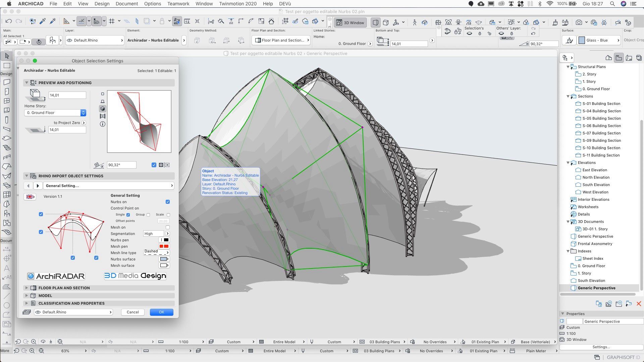Enable the Mesh on checkbox
Viewport: 644px width, 362px height.
pyautogui.click(x=168, y=227)
